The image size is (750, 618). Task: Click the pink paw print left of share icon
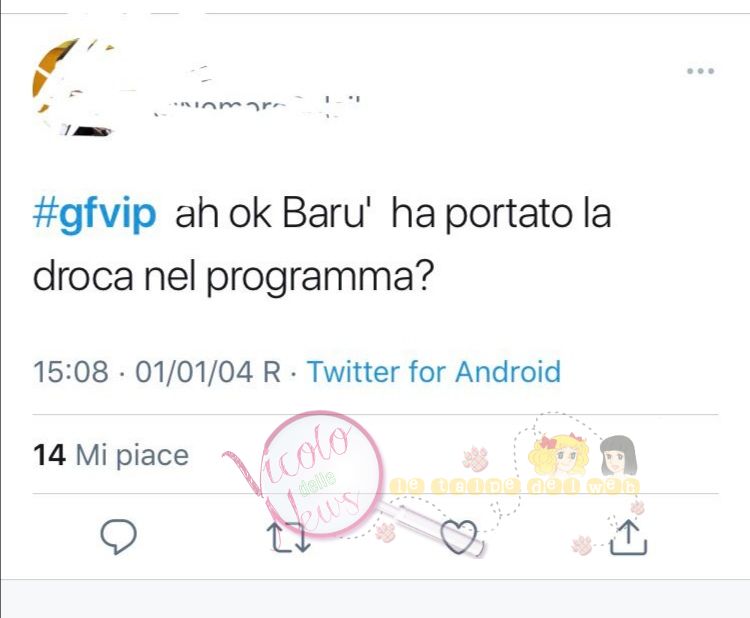582,546
